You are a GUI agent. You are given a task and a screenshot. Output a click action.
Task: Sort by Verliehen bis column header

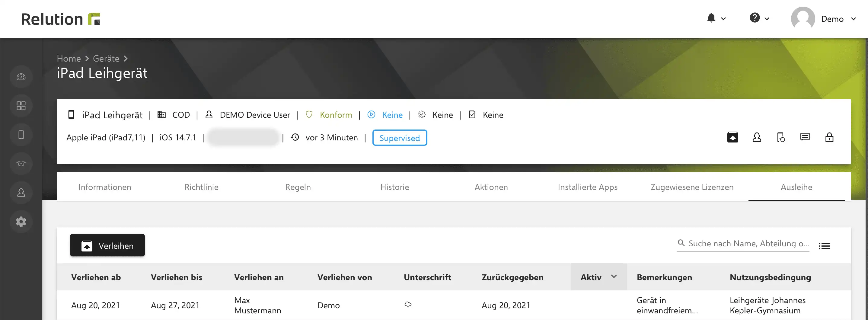tap(177, 277)
